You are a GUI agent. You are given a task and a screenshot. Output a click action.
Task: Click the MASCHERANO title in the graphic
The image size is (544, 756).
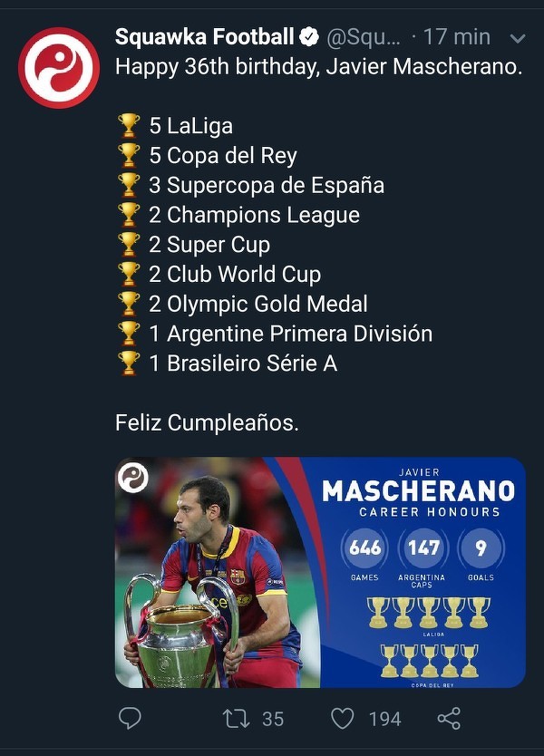tap(418, 491)
